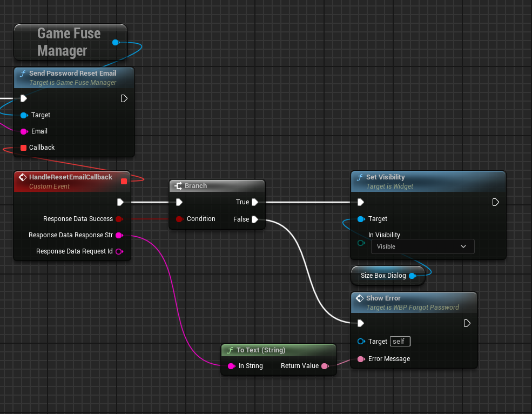Select the Set Visibility node title

pos(386,177)
